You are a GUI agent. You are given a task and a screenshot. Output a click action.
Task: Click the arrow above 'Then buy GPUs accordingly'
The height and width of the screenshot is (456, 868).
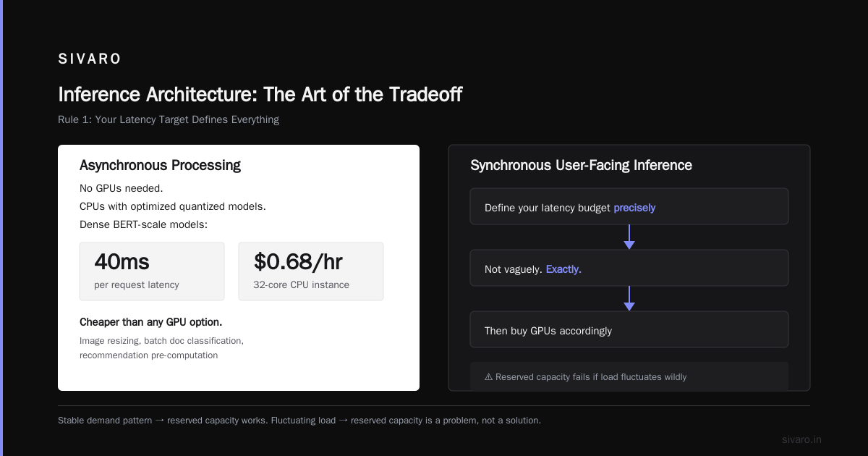tap(629, 298)
